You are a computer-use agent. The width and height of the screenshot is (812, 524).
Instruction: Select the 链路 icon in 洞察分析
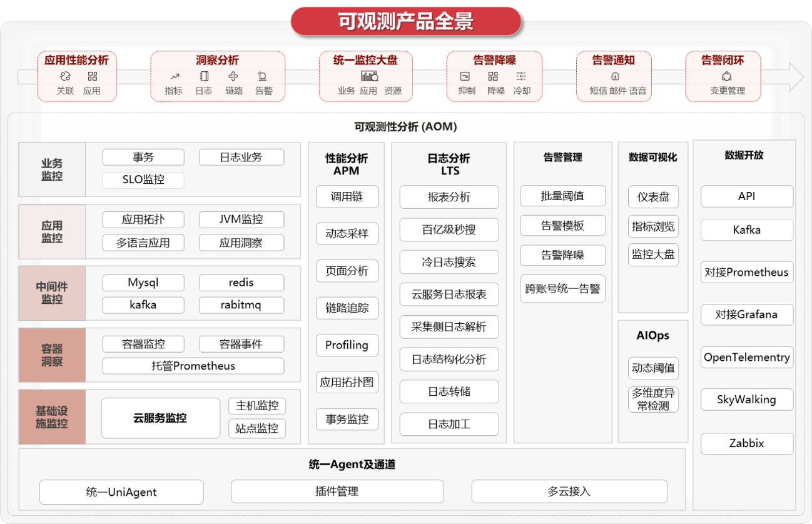(x=233, y=76)
